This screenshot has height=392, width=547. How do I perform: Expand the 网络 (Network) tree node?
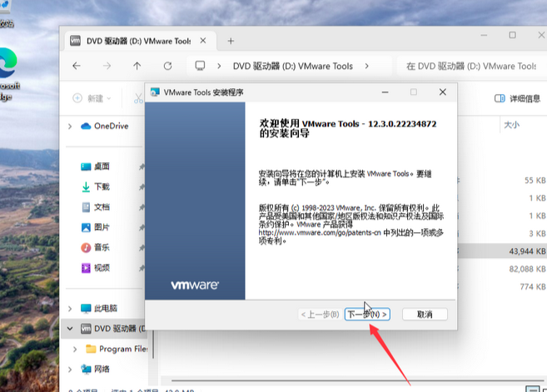70,369
